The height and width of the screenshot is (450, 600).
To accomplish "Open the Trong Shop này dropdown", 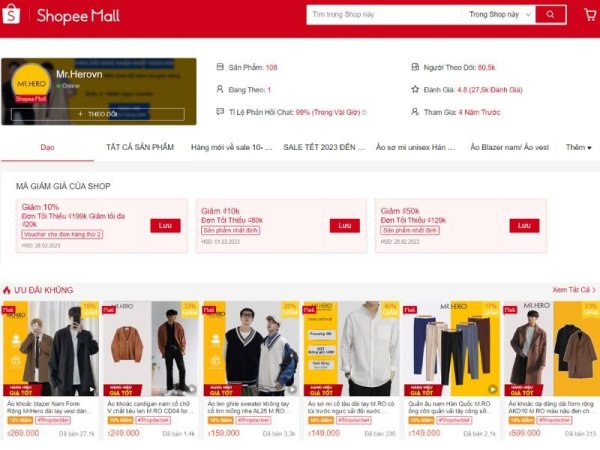I will point(500,15).
